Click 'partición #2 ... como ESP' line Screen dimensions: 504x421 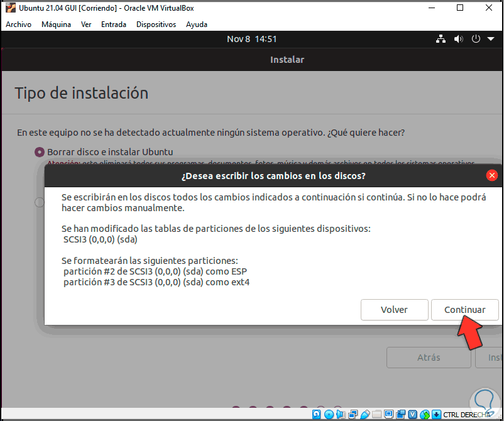(x=155, y=271)
